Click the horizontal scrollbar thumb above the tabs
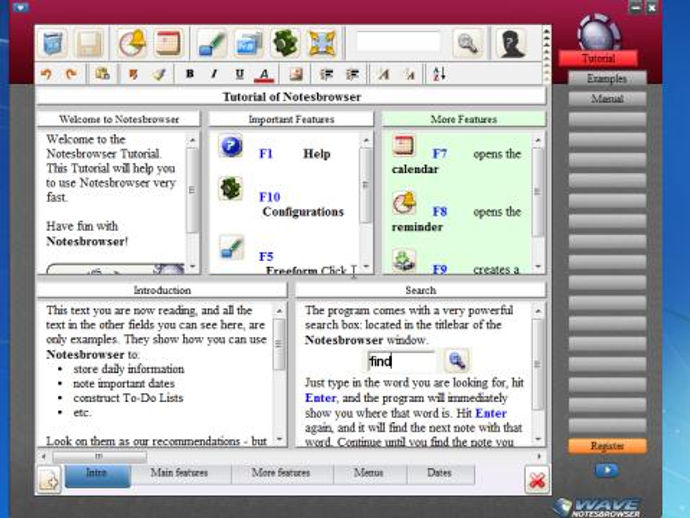This screenshot has height=518, width=690. coord(99,456)
